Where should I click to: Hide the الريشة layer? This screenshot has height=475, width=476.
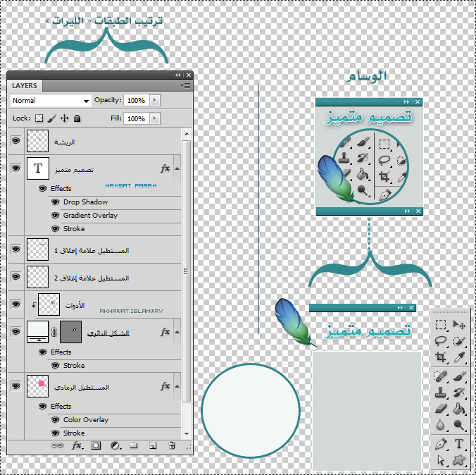(15, 141)
